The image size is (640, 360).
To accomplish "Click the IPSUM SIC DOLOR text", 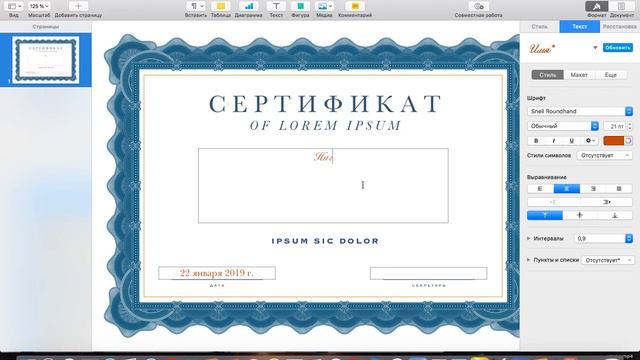I will tap(325, 241).
